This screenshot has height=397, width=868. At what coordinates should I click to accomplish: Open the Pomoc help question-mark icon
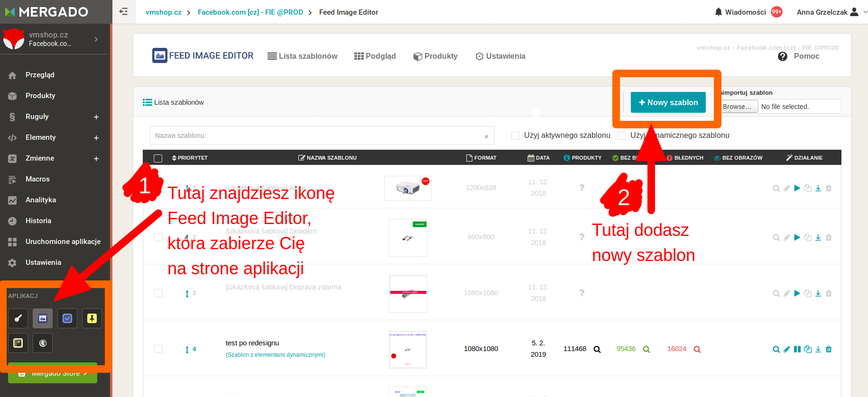tap(783, 56)
